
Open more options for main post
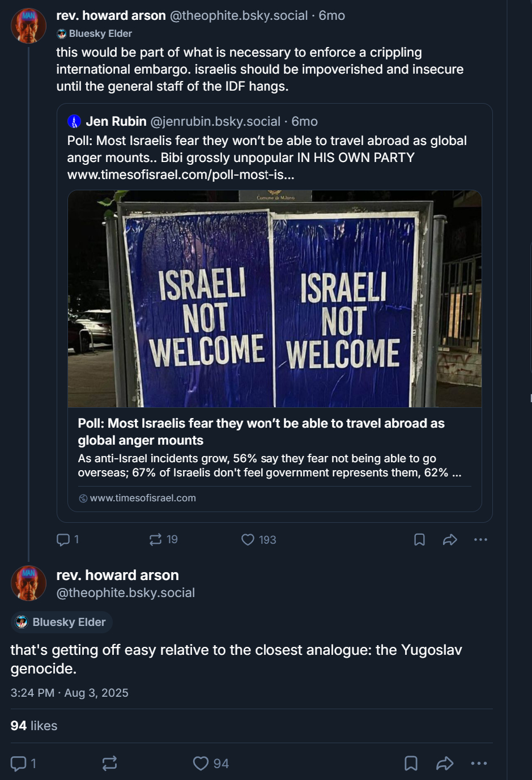click(479, 764)
